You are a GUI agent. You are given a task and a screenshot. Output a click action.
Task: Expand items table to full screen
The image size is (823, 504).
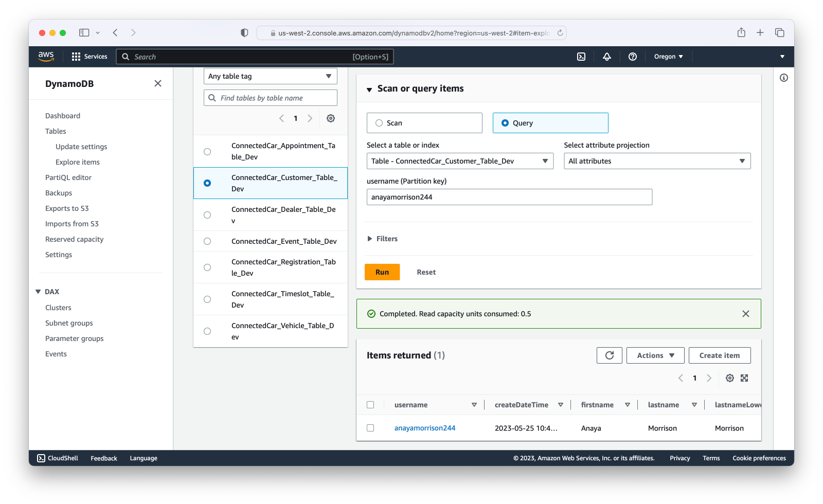point(744,378)
